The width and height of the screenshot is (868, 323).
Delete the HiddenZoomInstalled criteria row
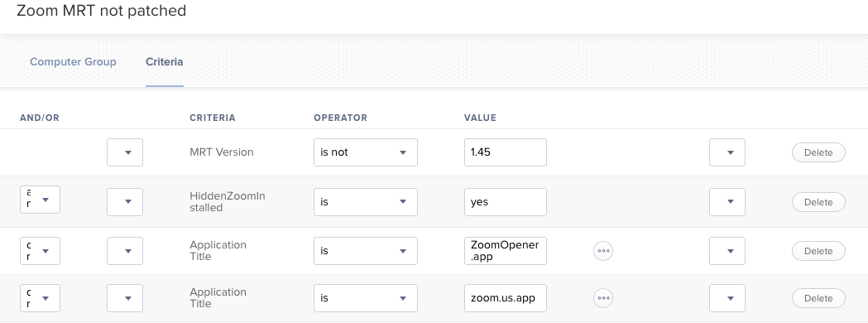pos(818,202)
